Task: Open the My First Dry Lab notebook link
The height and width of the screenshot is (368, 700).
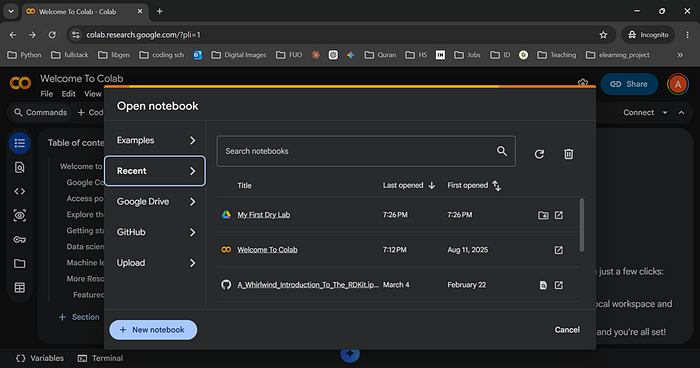Action: (x=263, y=215)
